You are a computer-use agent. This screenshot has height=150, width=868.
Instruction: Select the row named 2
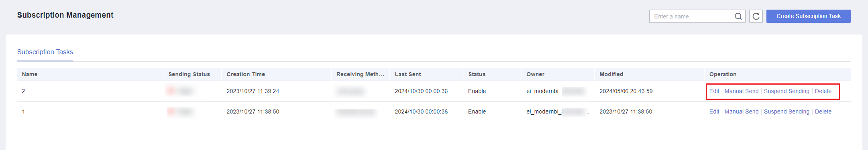pos(434,91)
